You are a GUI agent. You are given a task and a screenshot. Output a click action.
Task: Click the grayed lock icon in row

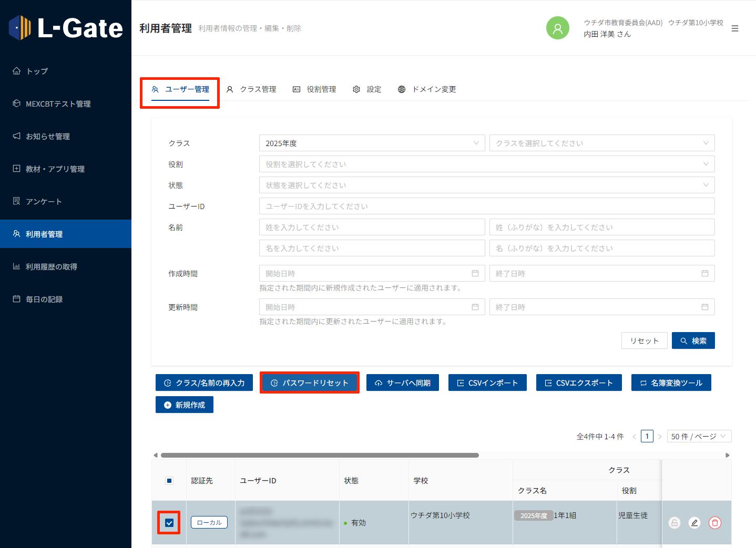tap(674, 523)
